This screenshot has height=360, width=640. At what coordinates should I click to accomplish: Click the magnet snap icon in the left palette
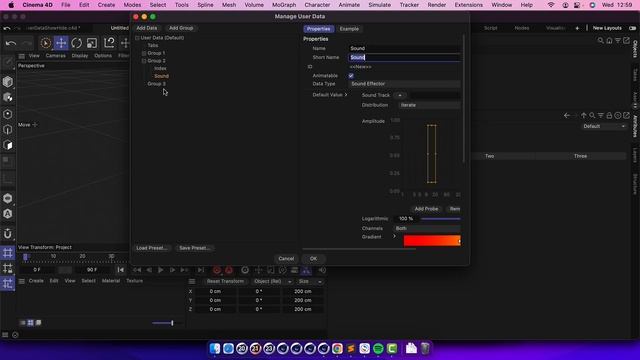point(8,234)
